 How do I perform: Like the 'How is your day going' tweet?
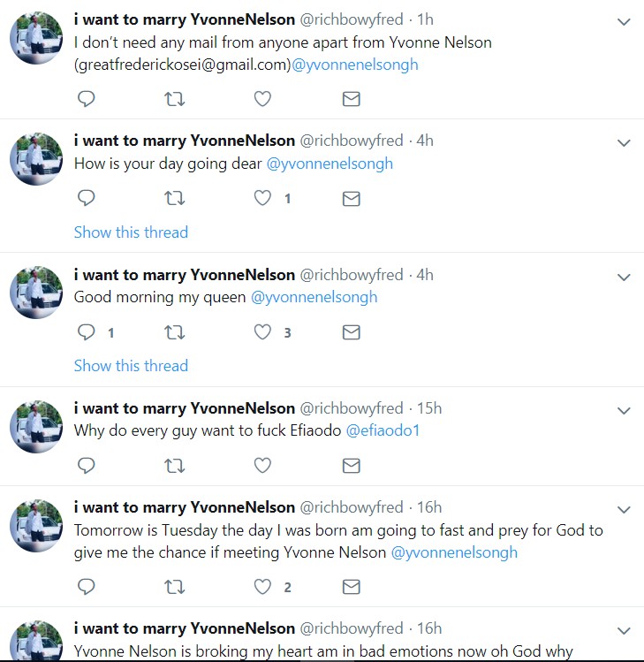(262, 198)
